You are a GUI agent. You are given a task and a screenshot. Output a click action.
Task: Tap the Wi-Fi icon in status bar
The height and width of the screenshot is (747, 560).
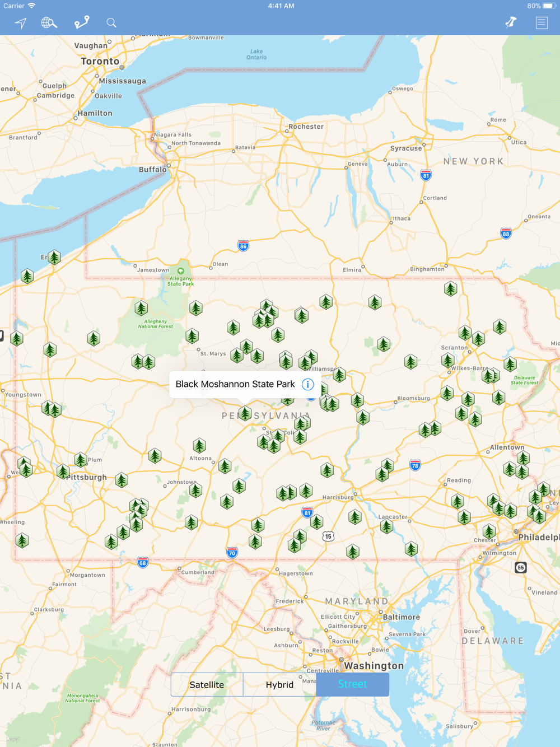(32, 6)
